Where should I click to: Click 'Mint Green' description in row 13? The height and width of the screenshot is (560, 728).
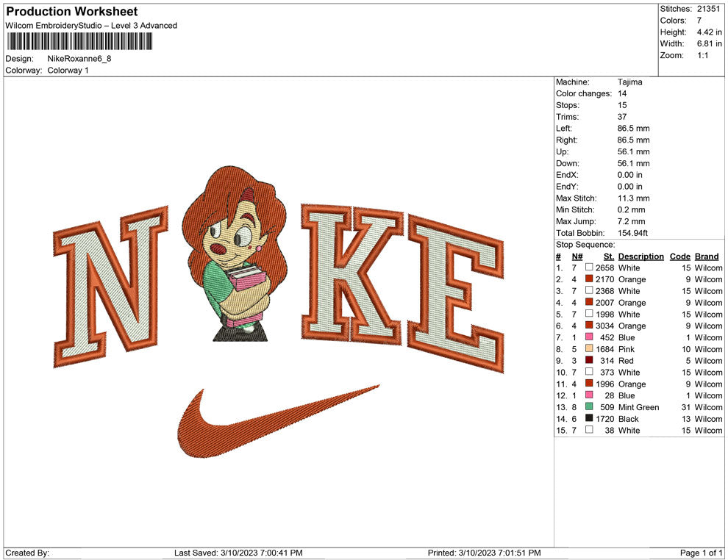tap(639, 407)
